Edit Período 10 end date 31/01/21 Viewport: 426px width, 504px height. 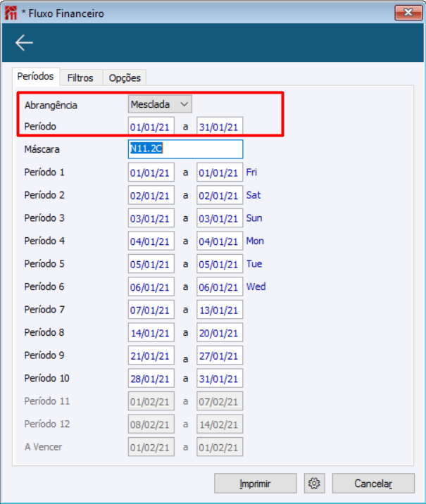click(x=220, y=378)
